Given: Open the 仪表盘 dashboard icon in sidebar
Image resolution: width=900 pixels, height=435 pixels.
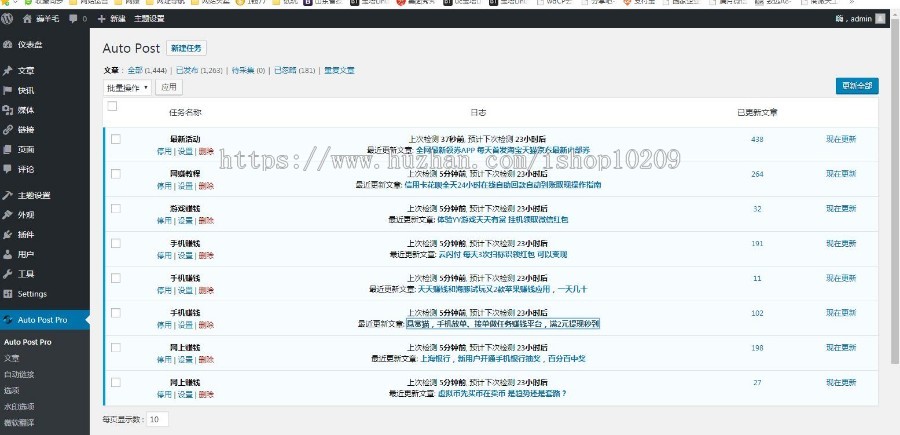Looking at the screenshot, I should tap(8, 46).
